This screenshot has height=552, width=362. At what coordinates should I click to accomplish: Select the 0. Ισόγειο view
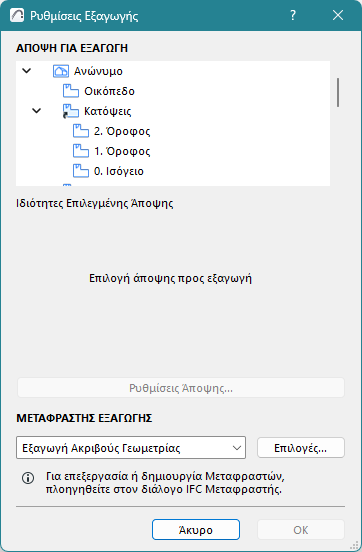[119, 171]
